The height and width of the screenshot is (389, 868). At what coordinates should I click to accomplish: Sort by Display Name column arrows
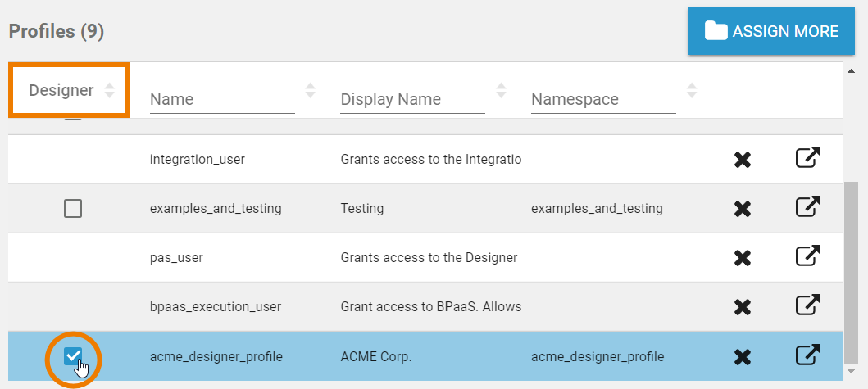click(501, 90)
